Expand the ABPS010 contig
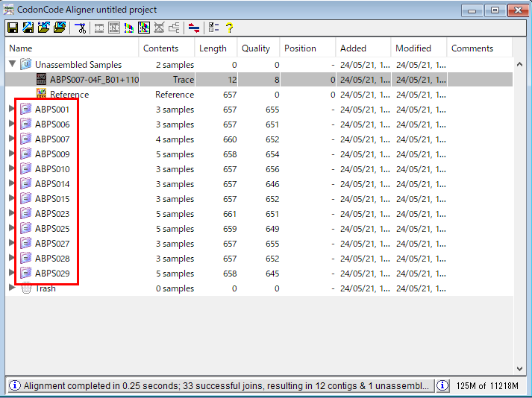Screen dimensions: 532x398 pyautogui.click(x=12, y=169)
